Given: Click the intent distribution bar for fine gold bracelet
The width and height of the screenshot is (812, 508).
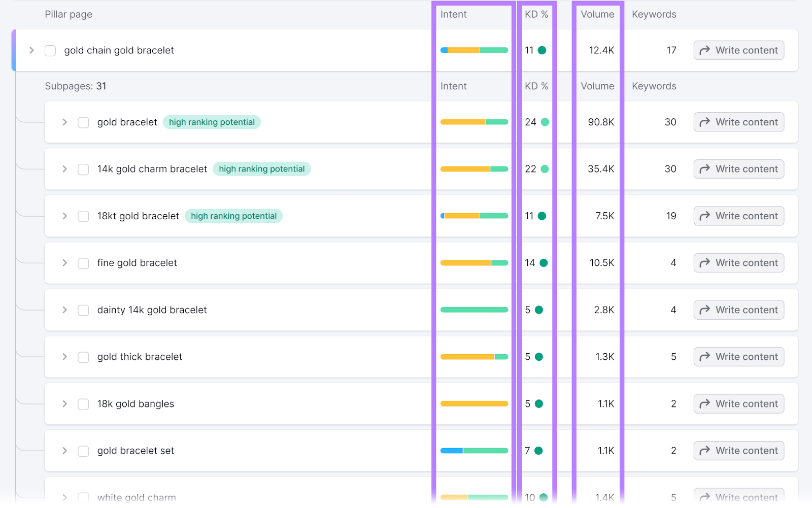Looking at the screenshot, I should click(474, 263).
